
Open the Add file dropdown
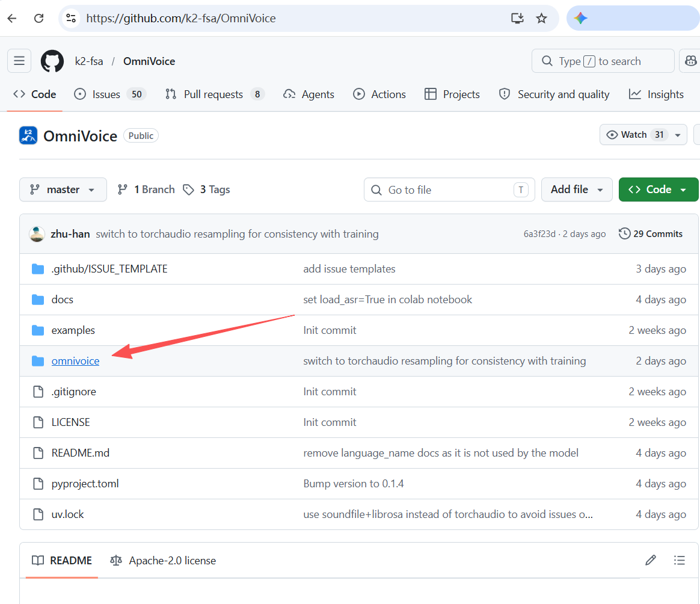click(576, 190)
